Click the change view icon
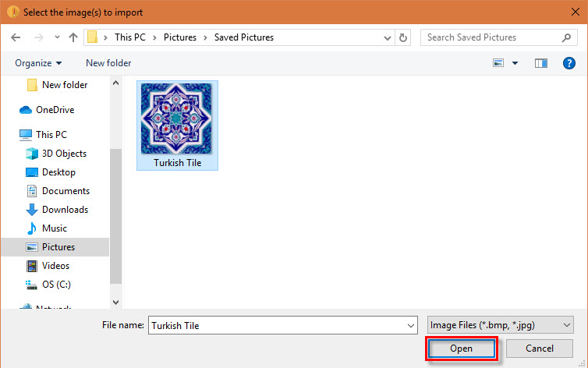 click(x=498, y=63)
